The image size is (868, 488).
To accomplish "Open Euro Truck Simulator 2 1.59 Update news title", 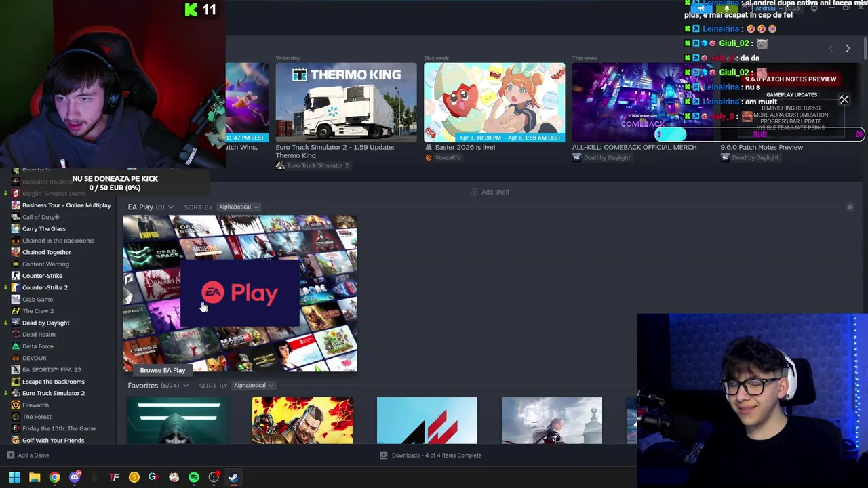I will [335, 151].
